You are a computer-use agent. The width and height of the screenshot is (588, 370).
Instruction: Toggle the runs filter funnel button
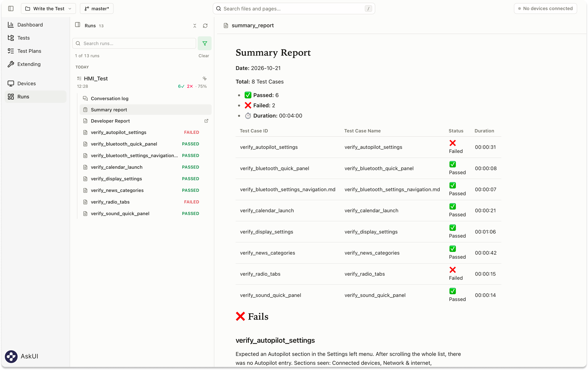[205, 43]
